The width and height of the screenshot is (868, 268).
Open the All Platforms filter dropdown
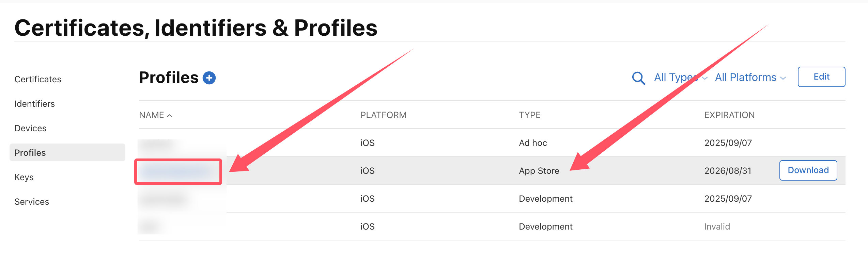[750, 78]
